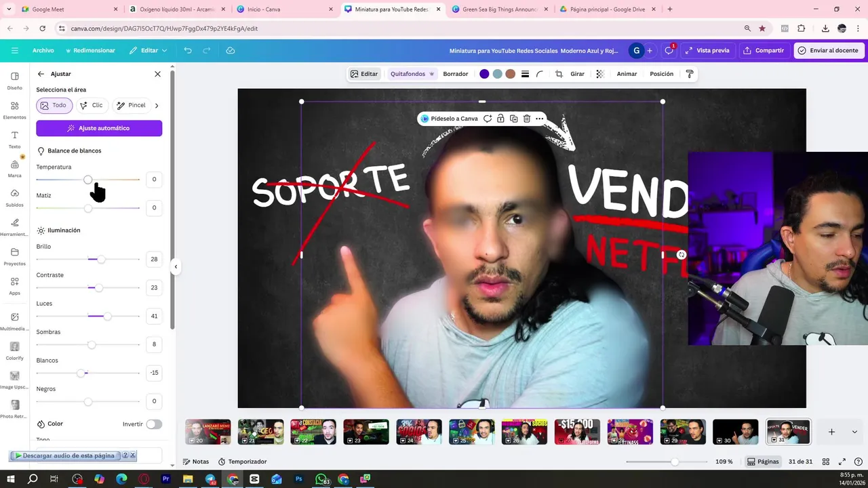Click the comment refresh icon on floating toolbar

487,119
